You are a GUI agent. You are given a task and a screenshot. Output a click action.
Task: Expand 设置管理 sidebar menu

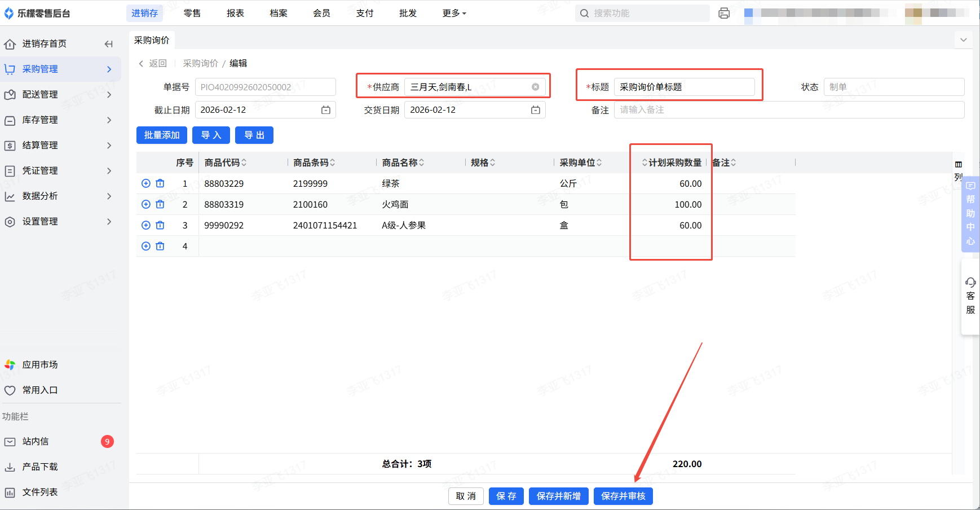point(60,222)
